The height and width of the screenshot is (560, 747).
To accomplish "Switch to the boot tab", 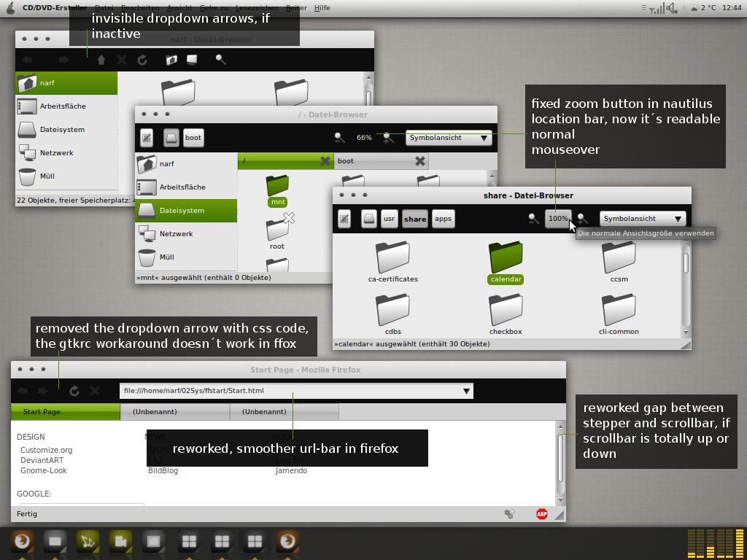I will click(381, 161).
